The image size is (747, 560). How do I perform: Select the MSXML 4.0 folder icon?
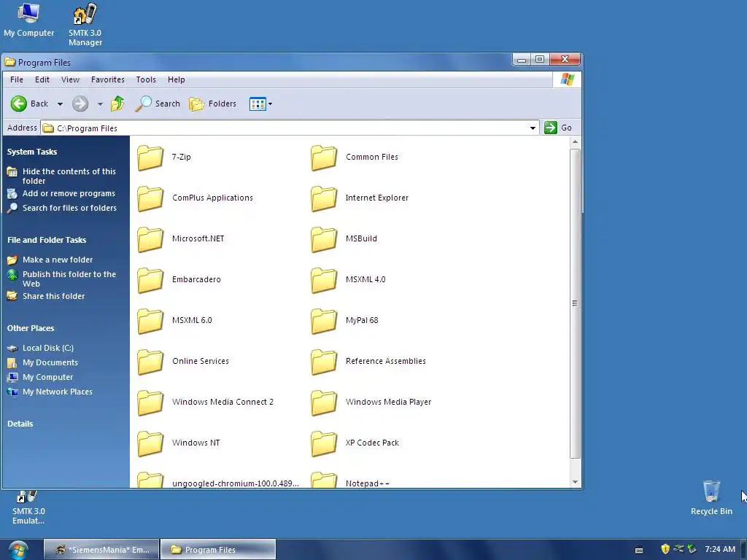(x=324, y=281)
